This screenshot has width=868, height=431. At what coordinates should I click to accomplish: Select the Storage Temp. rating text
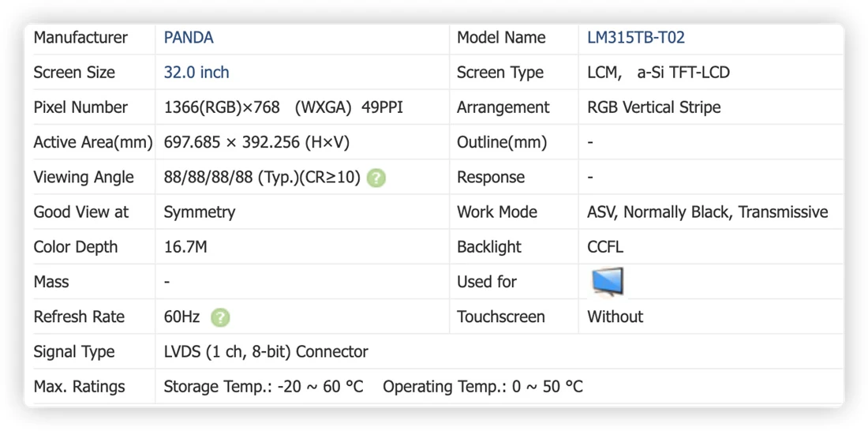[x=264, y=387]
